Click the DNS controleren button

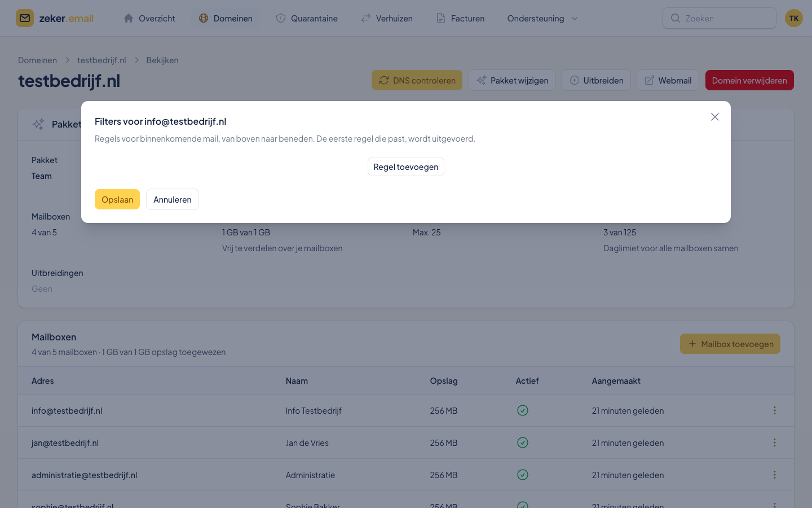tap(417, 80)
